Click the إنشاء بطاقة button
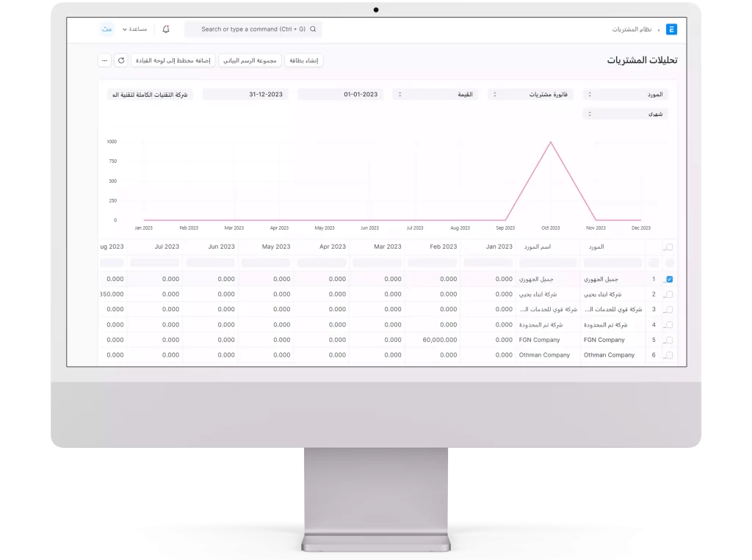 pyautogui.click(x=304, y=60)
